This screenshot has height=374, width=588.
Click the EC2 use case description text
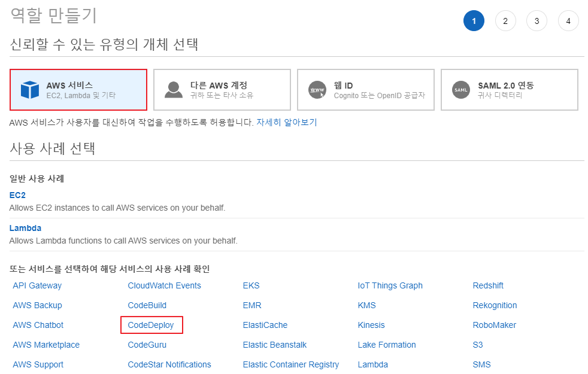coord(117,208)
